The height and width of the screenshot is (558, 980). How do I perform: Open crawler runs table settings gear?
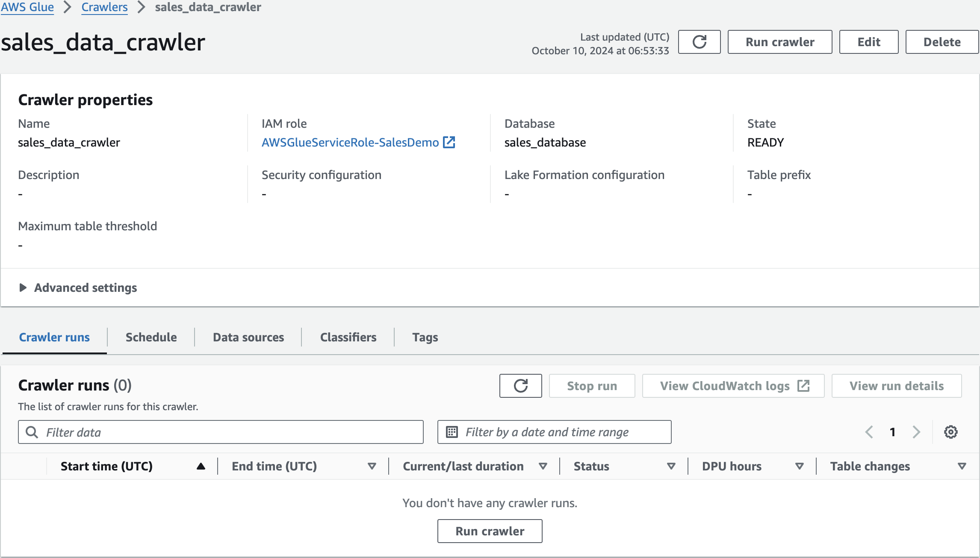950,432
